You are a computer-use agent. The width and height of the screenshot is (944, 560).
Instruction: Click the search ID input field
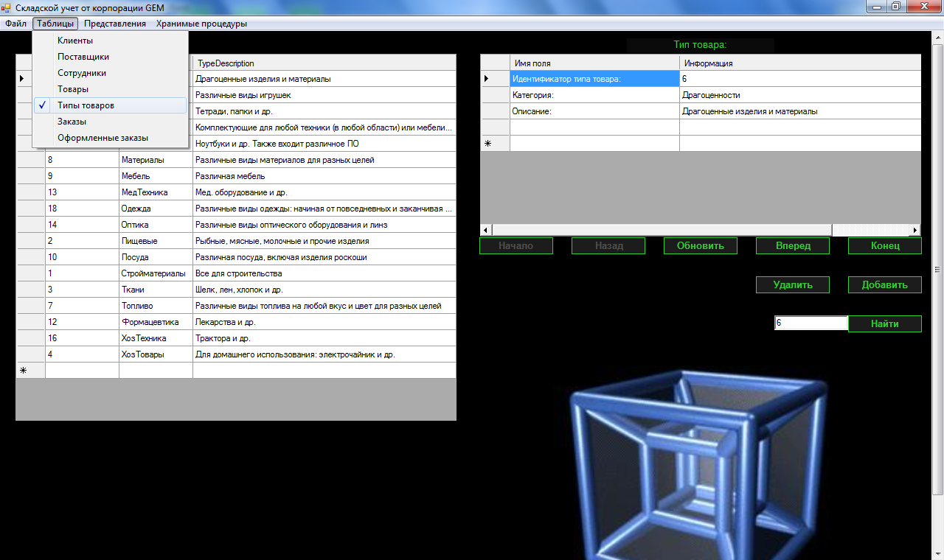[811, 323]
